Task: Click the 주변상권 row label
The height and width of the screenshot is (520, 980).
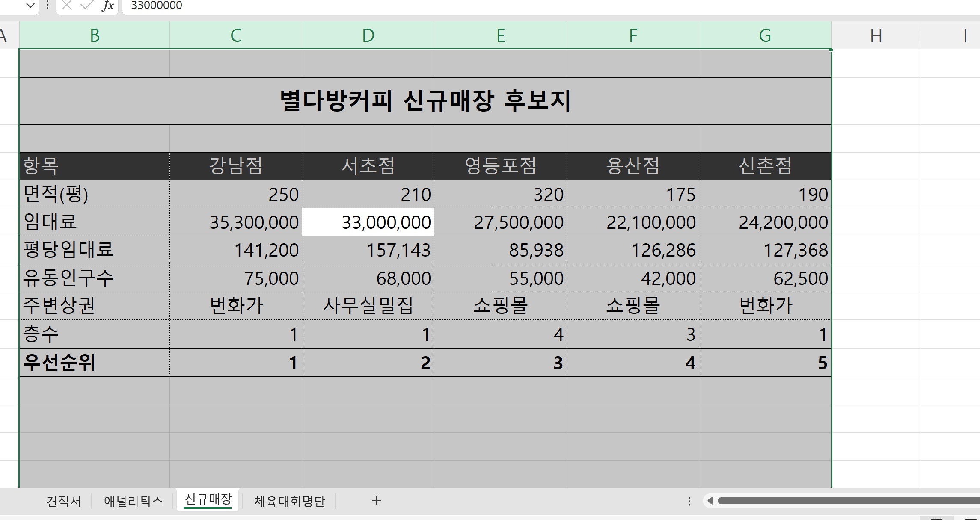Action: point(95,306)
